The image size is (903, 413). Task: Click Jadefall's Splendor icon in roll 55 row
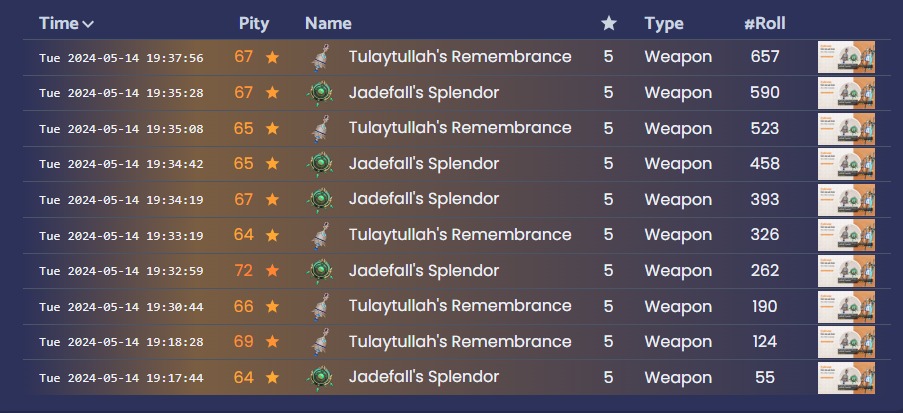[320, 378]
